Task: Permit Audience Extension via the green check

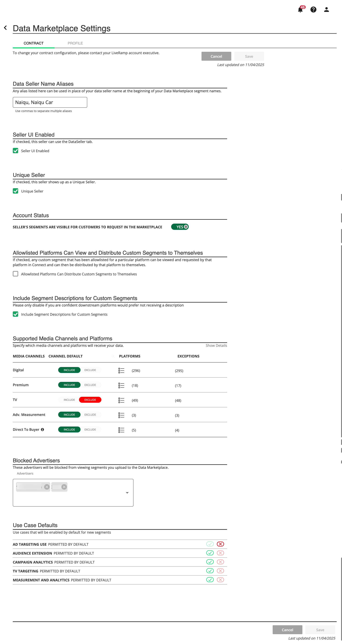Action: click(210, 553)
